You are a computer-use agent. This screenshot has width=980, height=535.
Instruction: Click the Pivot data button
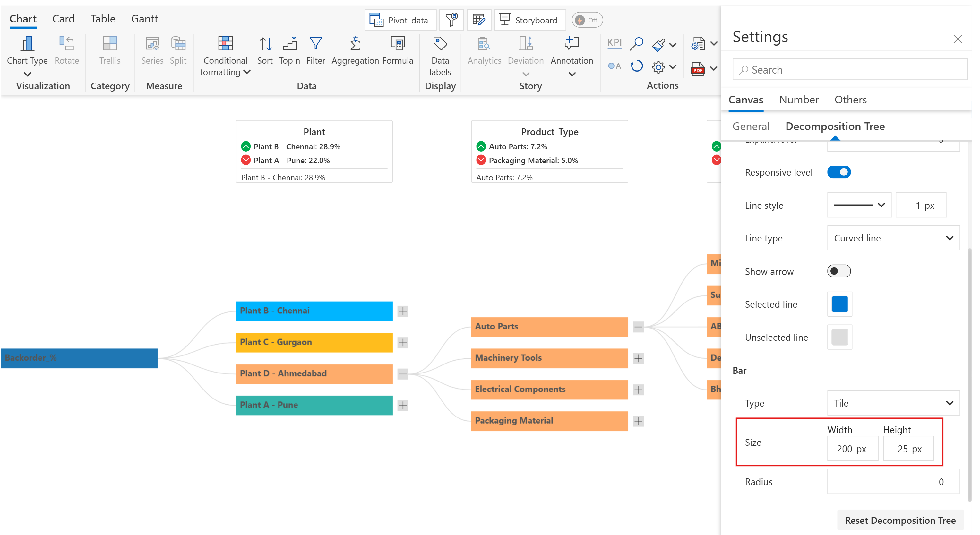[400, 20]
